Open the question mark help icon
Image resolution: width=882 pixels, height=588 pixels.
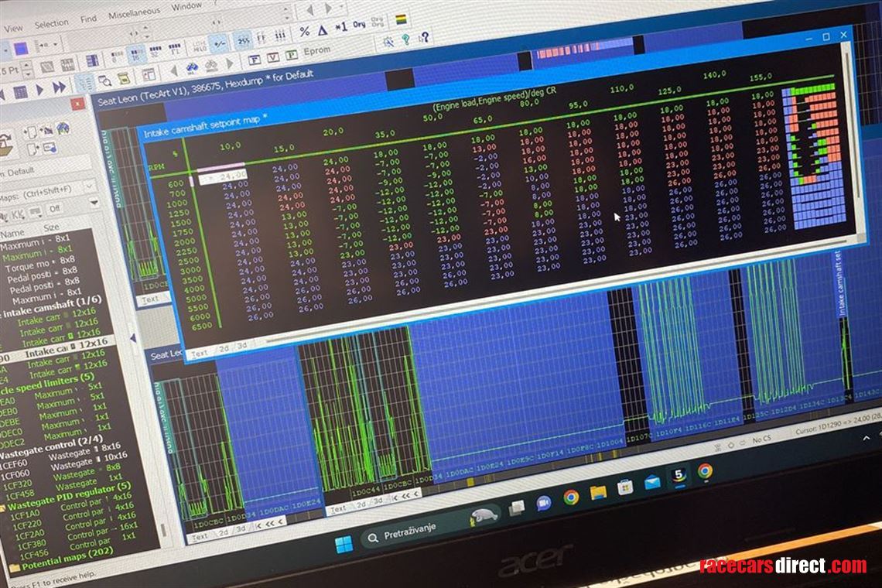[x=423, y=37]
